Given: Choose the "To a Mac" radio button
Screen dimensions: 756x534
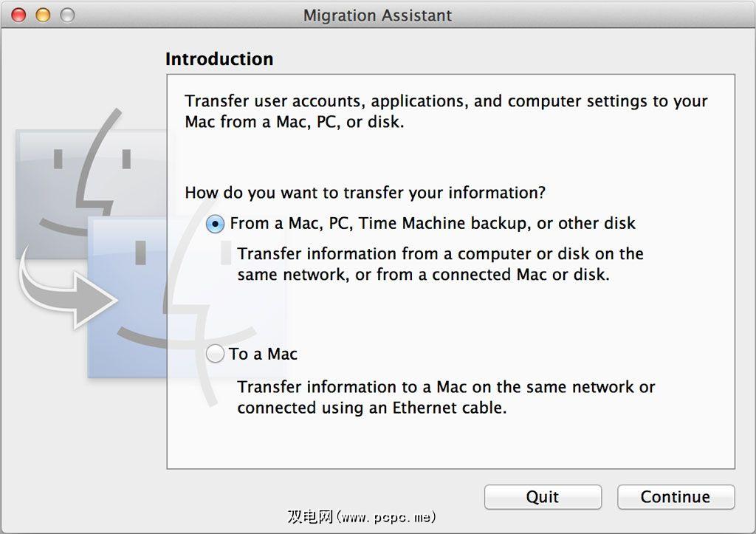Looking at the screenshot, I should (215, 355).
